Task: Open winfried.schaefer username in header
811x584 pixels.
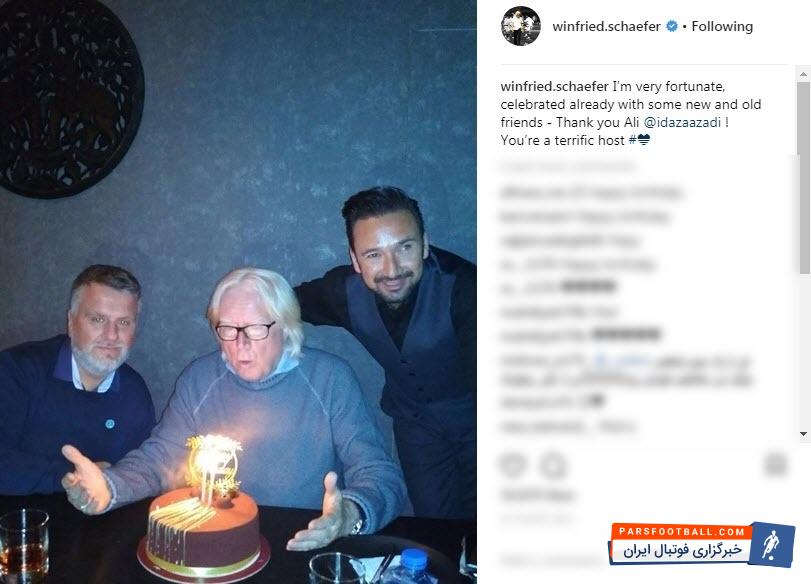Action: click(x=606, y=26)
